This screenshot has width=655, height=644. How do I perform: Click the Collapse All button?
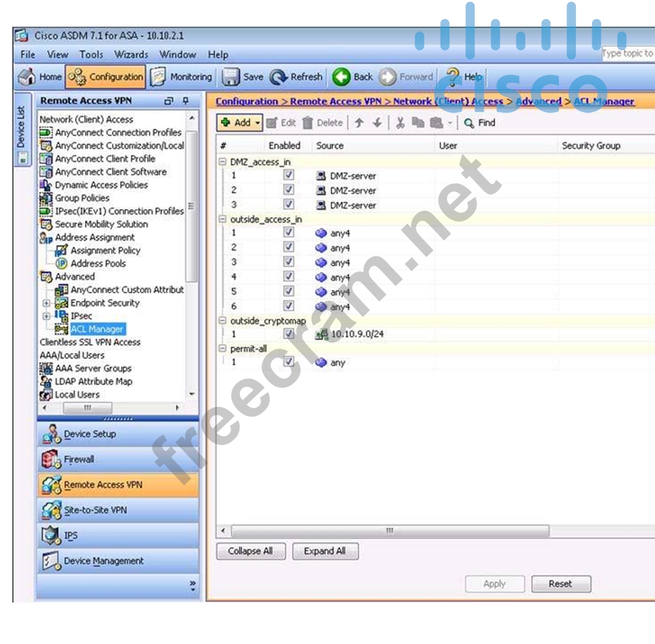[x=250, y=551]
